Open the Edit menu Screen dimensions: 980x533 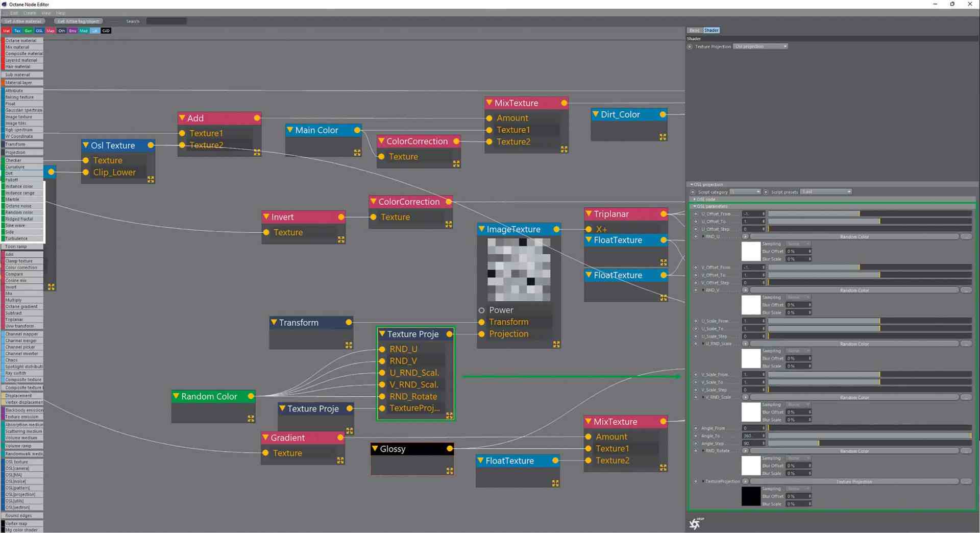pos(14,13)
